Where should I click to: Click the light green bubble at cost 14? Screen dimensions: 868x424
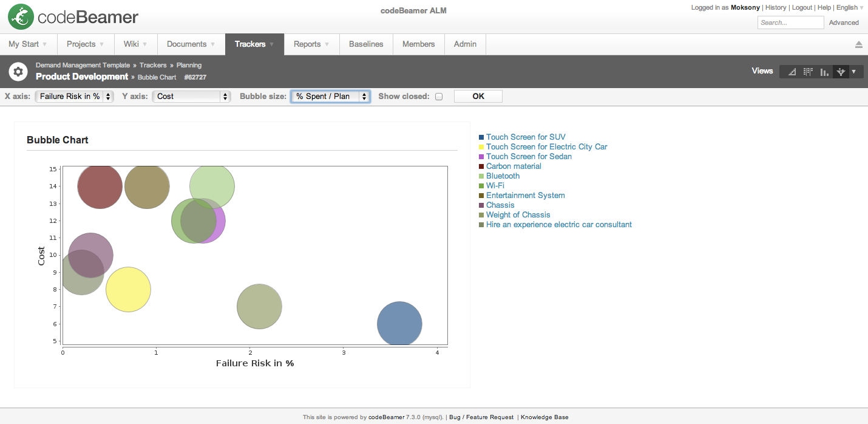(212, 186)
